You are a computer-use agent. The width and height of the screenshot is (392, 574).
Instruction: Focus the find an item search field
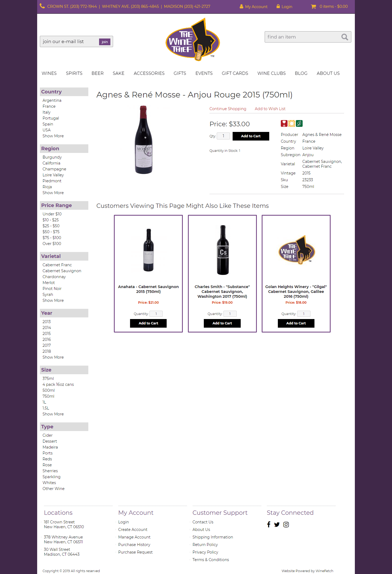(x=303, y=37)
